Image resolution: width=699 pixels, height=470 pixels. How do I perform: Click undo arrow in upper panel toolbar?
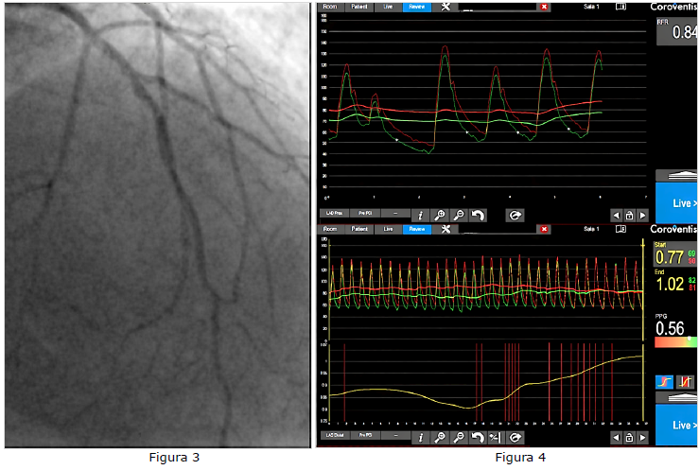tap(478, 214)
